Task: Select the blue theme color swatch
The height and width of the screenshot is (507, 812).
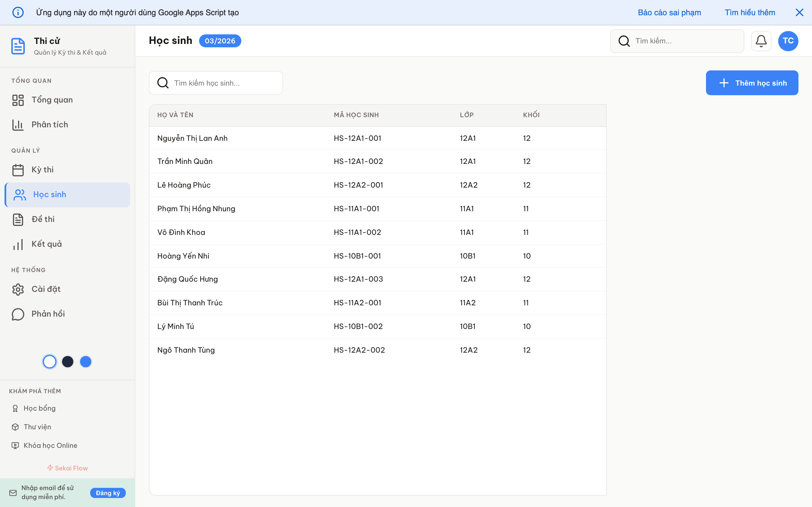Action: click(86, 361)
